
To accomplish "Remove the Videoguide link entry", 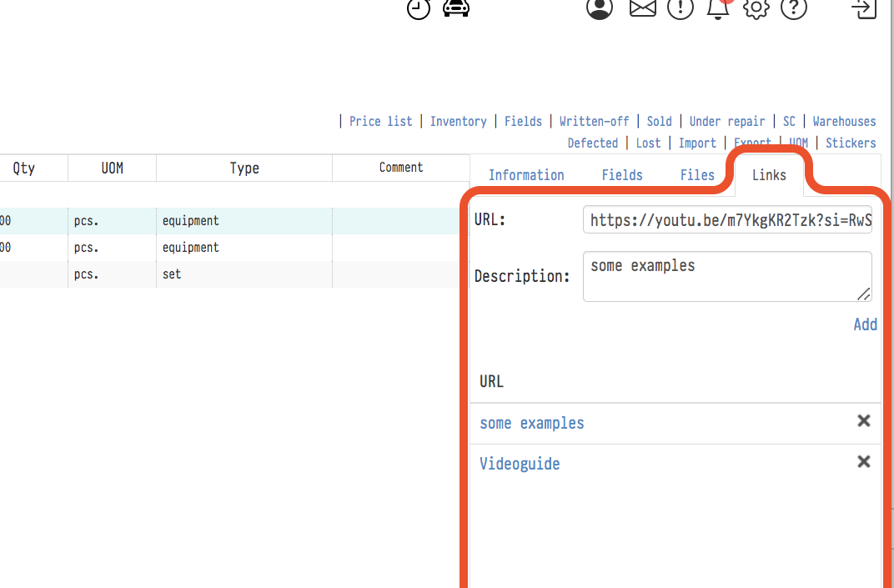I will 864,462.
